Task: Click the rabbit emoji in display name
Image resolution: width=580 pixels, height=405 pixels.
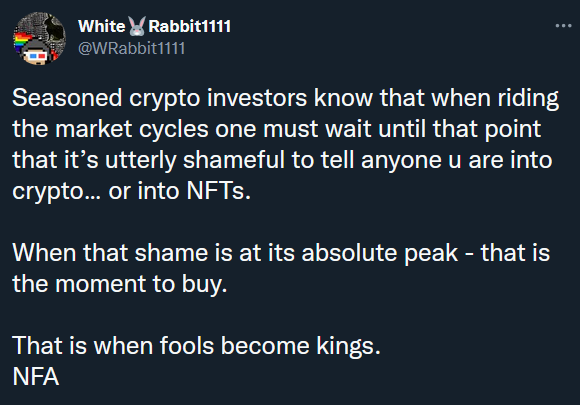Action: pyautogui.click(x=137, y=26)
